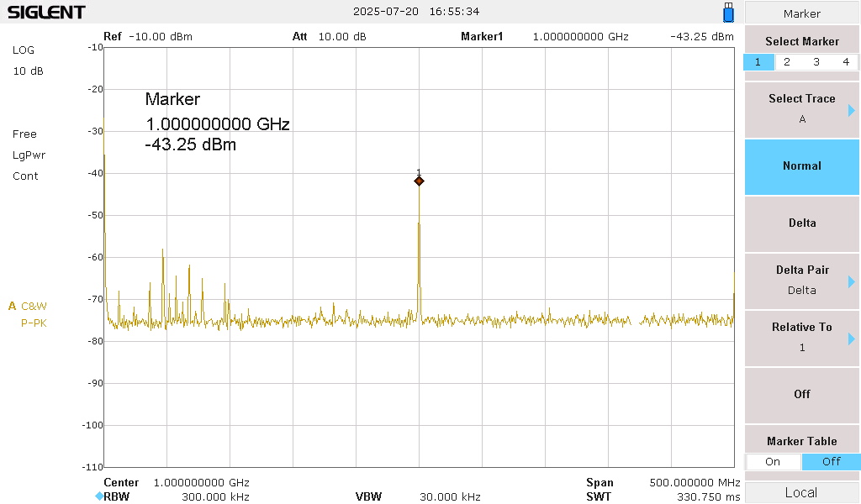The height and width of the screenshot is (504, 861).
Task: Click the SWT value 330.750 ms
Action: pos(708,497)
